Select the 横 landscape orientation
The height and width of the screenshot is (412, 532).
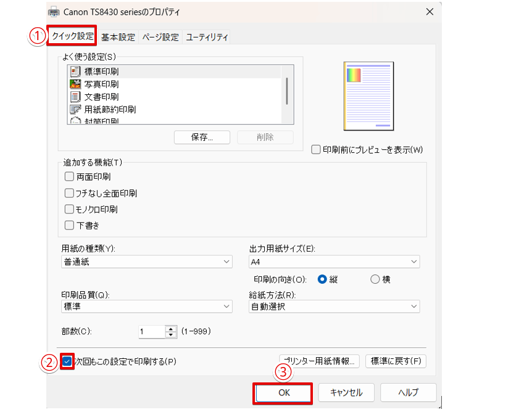(x=374, y=279)
